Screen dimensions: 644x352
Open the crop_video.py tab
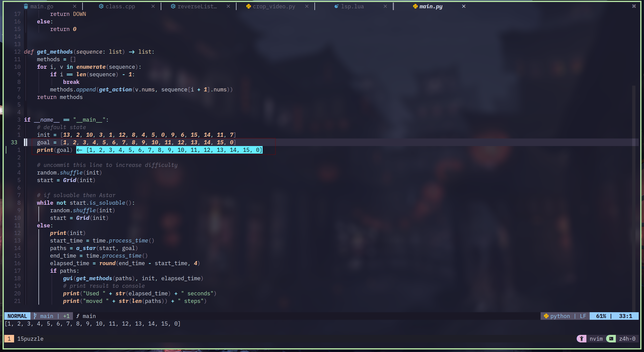274,6
